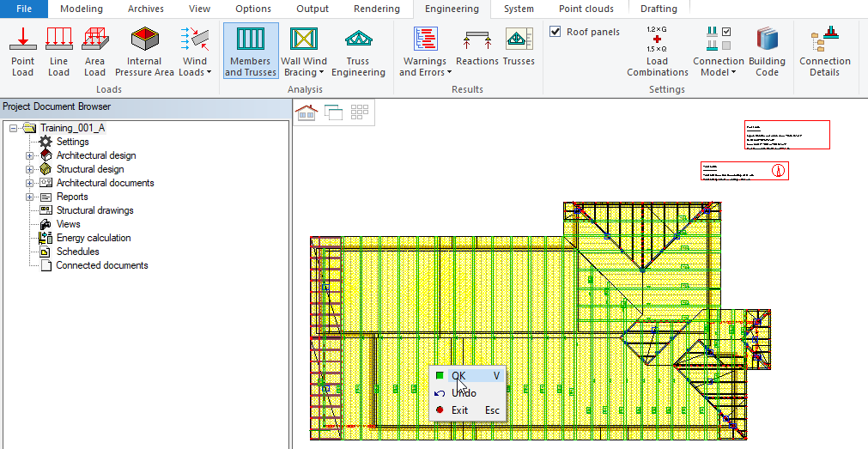Run Members and Trusses analysis

pyautogui.click(x=251, y=52)
